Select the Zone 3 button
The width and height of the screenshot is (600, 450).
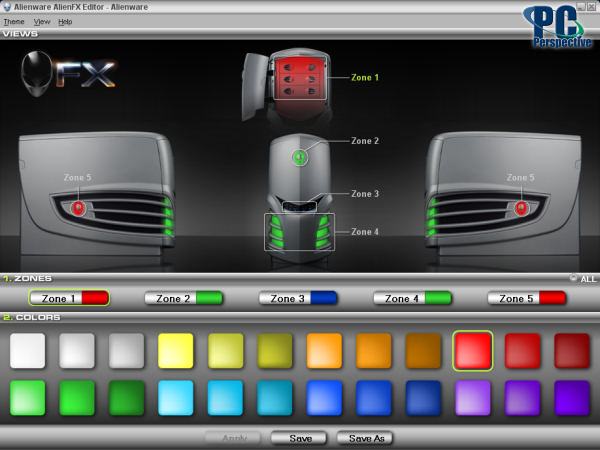(x=298, y=298)
